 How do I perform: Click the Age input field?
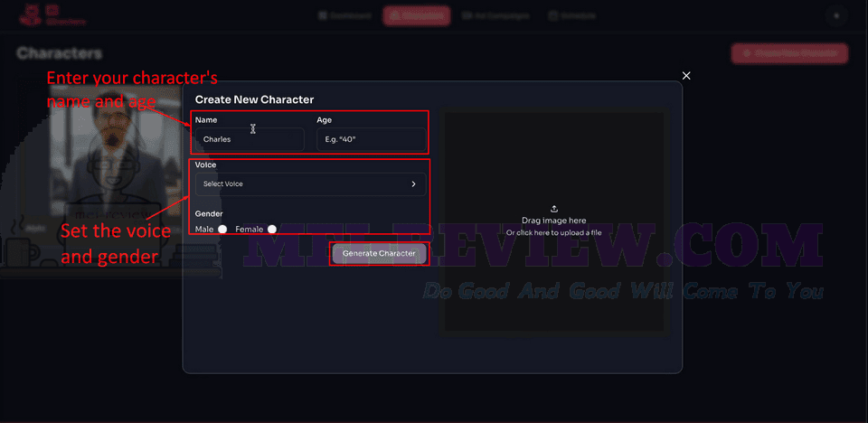coord(371,139)
